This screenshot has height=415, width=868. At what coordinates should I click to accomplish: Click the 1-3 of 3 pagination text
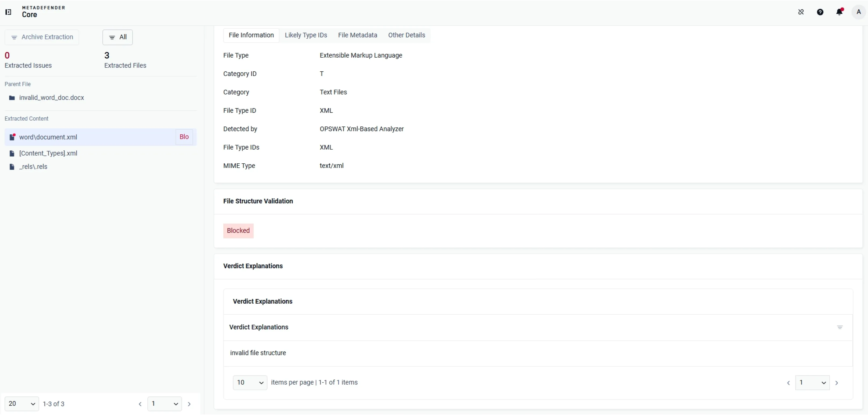point(54,404)
